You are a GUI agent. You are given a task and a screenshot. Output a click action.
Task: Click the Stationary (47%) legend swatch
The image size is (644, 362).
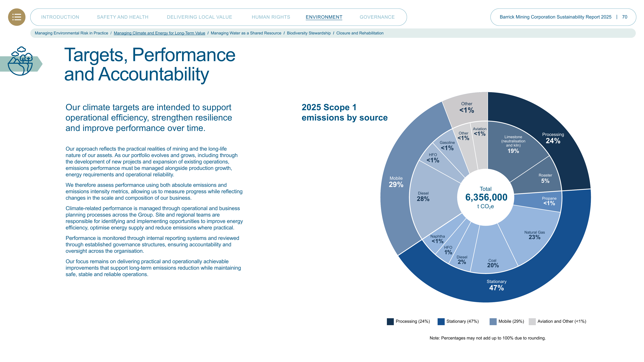[x=441, y=321]
